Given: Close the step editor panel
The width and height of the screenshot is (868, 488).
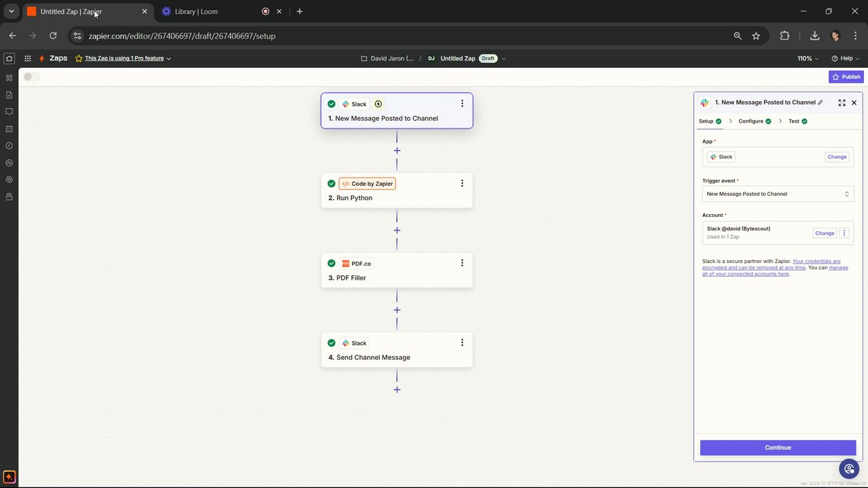Looking at the screenshot, I should (854, 102).
